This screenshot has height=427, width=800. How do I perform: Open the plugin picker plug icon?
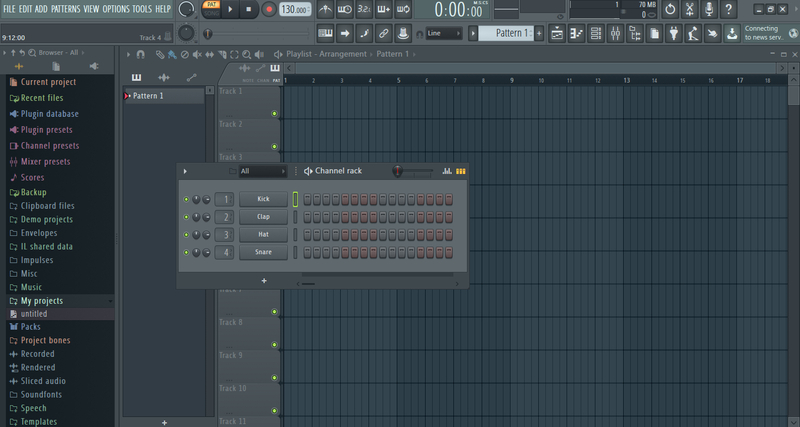(674, 34)
